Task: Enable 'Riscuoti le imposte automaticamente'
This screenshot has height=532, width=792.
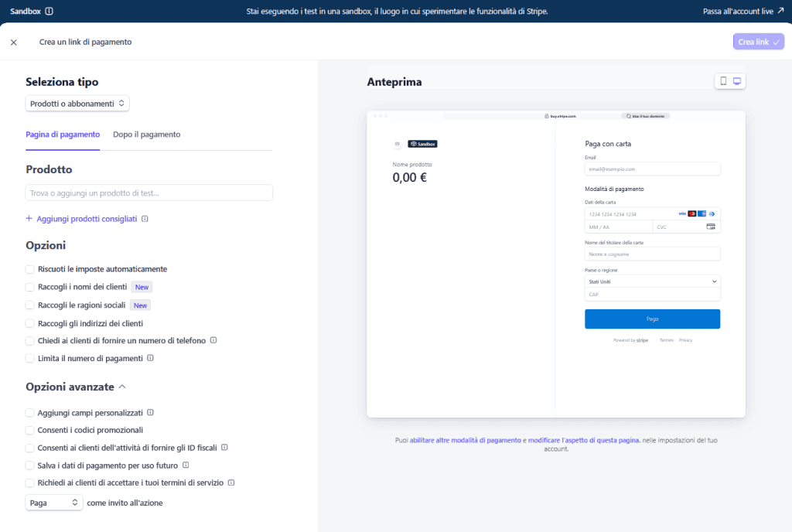Action: pos(29,268)
